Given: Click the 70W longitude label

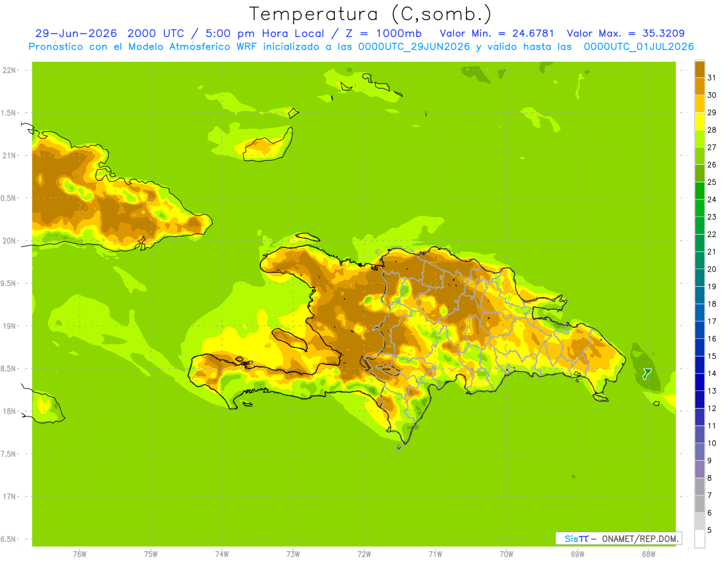Looking at the screenshot, I should point(507,554).
